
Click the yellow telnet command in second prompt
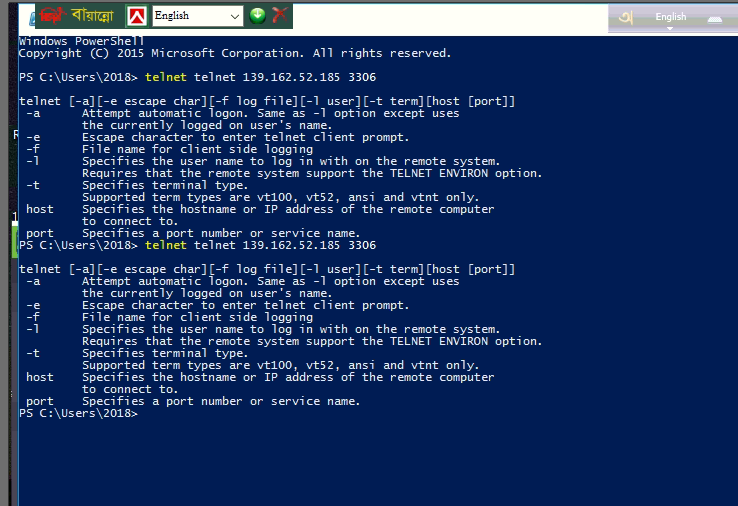click(166, 245)
